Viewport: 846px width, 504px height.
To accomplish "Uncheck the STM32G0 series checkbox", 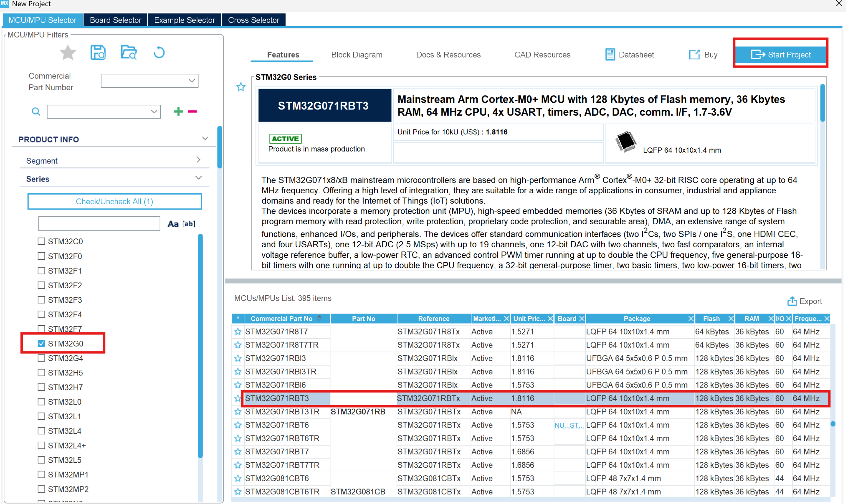I will [x=41, y=343].
